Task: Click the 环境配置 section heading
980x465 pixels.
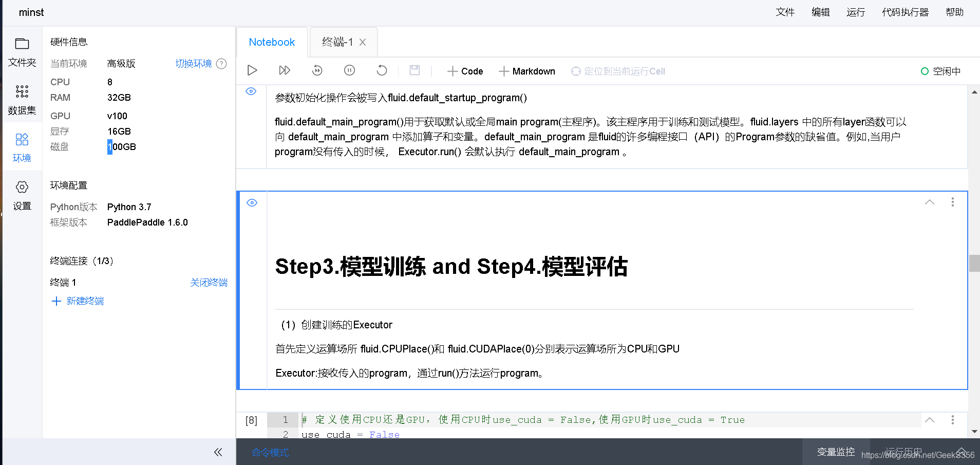Action: coord(69,185)
